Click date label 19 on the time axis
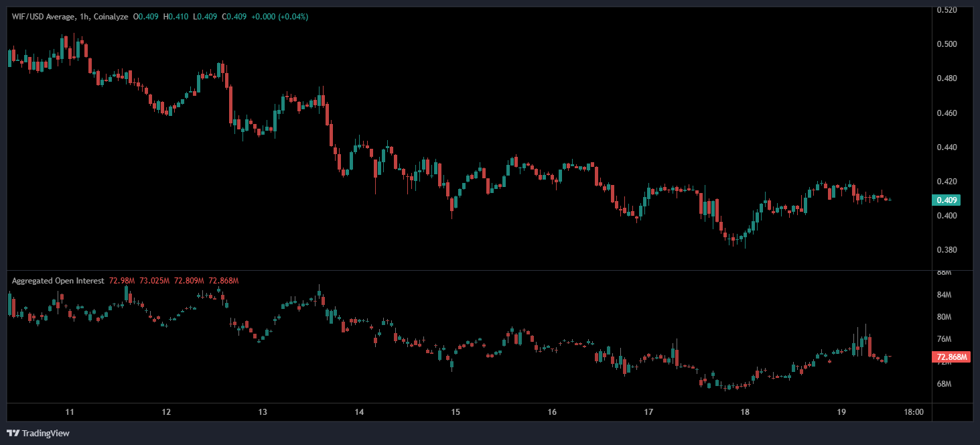Viewport: 980px width, 445px height. pyautogui.click(x=842, y=412)
